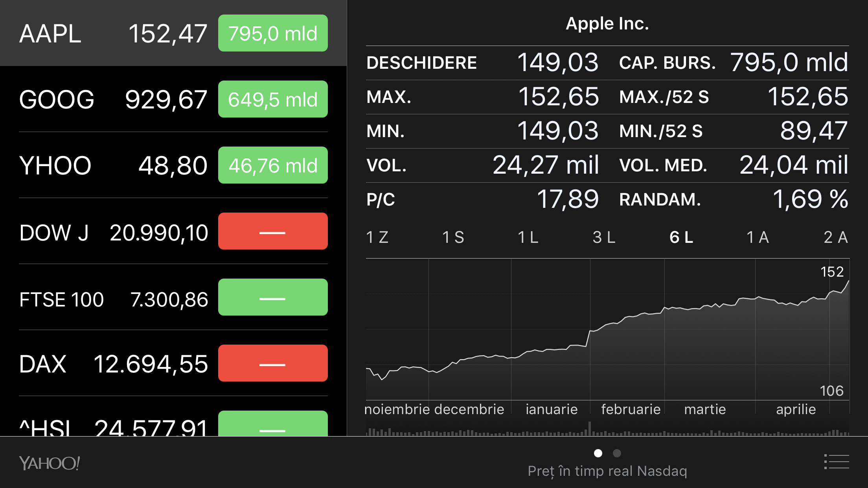Toggle the DOW J red badge
The height and width of the screenshot is (488, 868).
pos(273,231)
